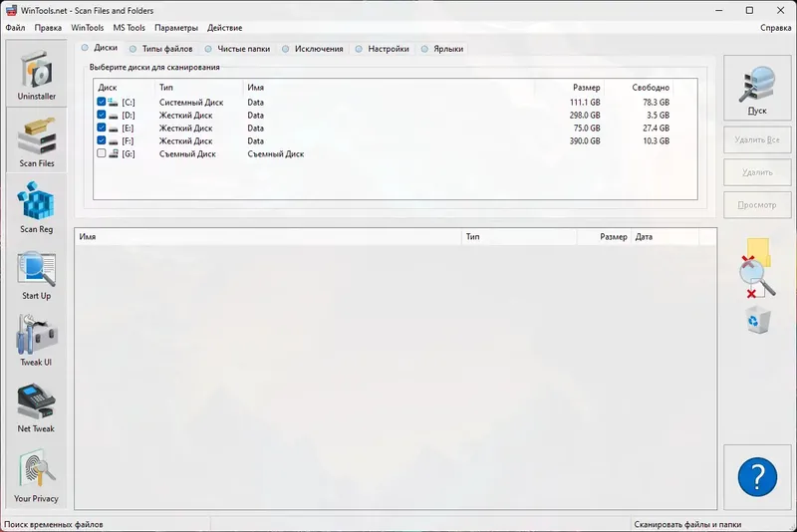Click the 3.5 GB free space value

pos(659,116)
